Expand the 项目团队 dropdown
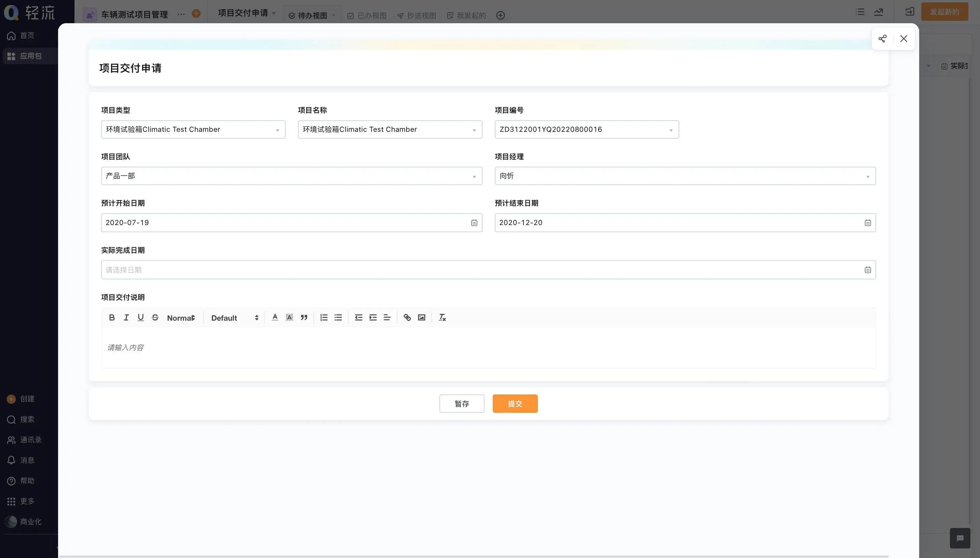This screenshot has width=980, height=558. [474, 176]
